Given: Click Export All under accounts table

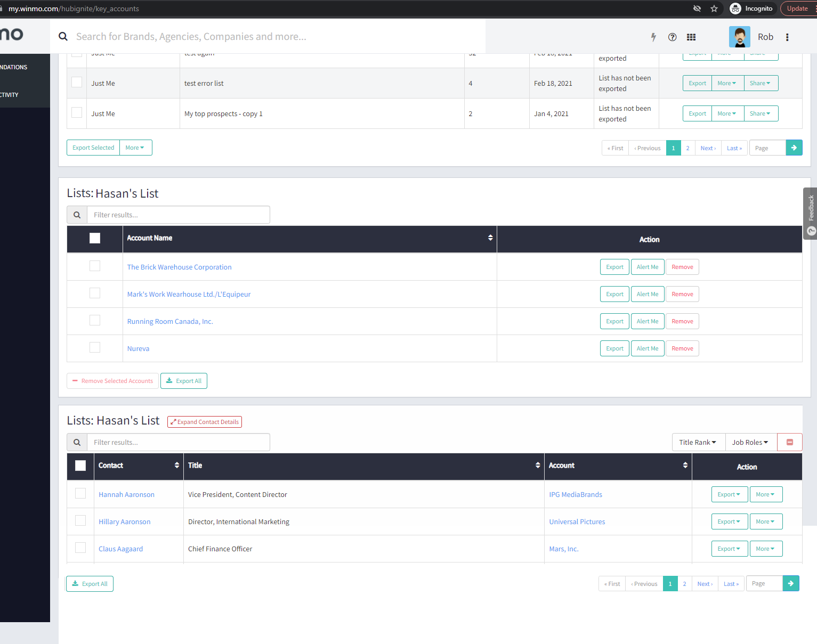Looking at the screenshot, I should click(x=184, y=381).
